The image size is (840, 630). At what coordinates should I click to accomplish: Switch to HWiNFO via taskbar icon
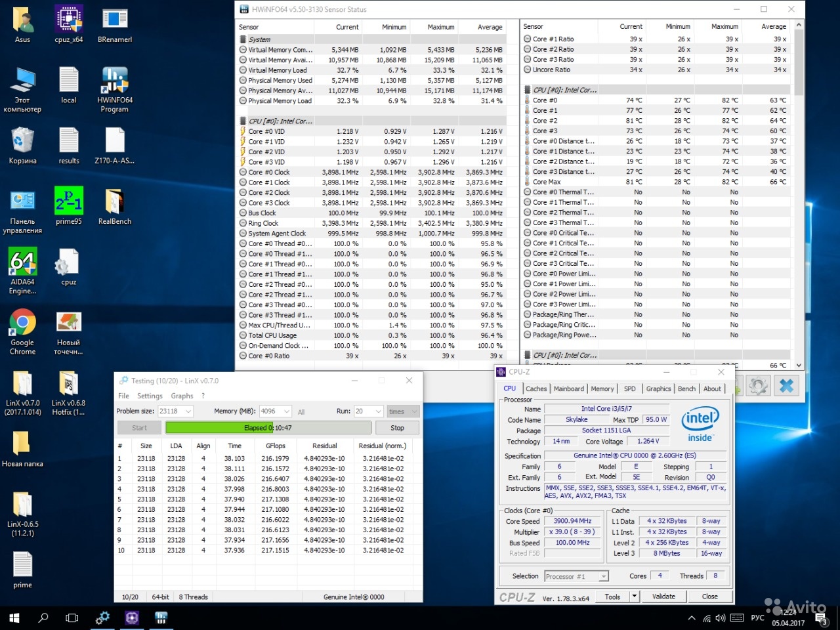(161, 618)
